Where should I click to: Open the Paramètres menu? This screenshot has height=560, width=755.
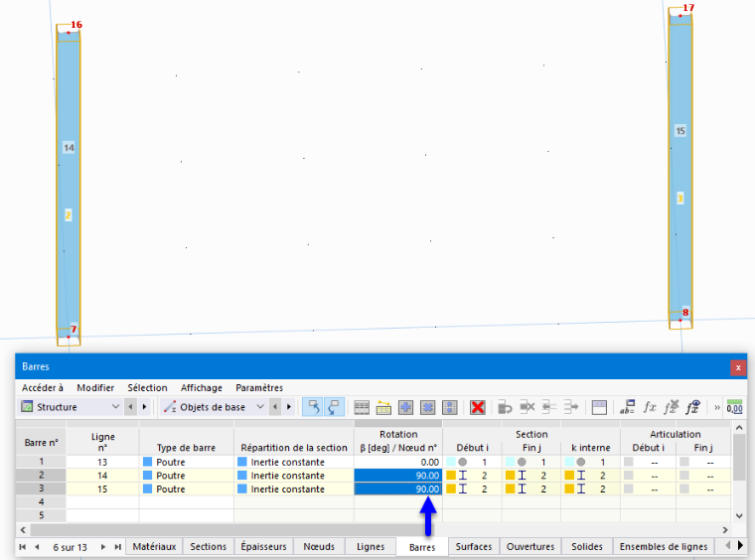point(259,388)
